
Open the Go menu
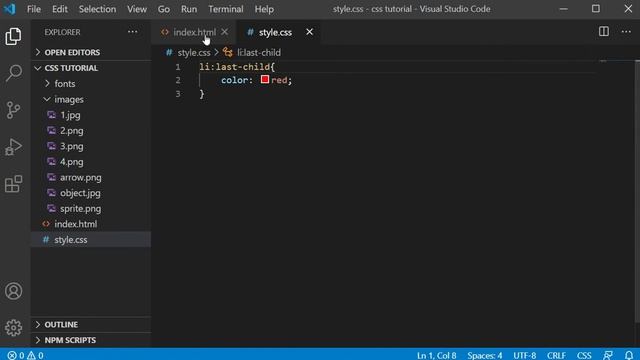(x=164, y=9)
